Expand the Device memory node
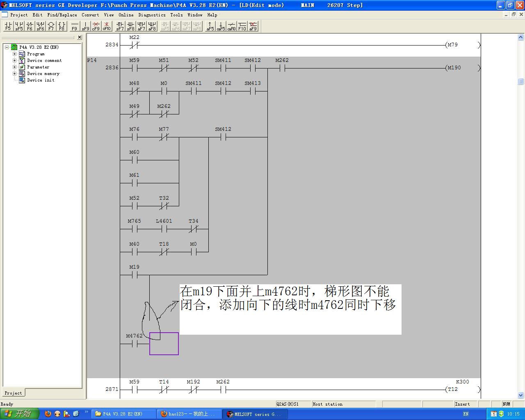 tap(14, 73)
